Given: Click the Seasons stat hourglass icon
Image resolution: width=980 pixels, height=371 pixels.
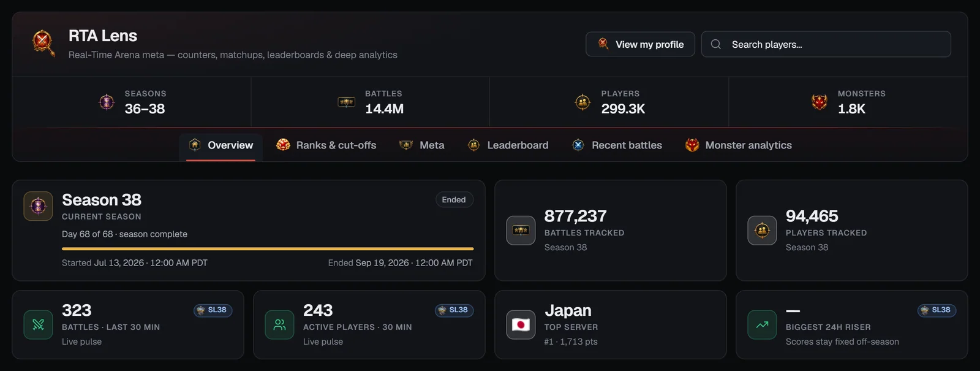Looking at the screenshot, I should click(x=107, y=102).
